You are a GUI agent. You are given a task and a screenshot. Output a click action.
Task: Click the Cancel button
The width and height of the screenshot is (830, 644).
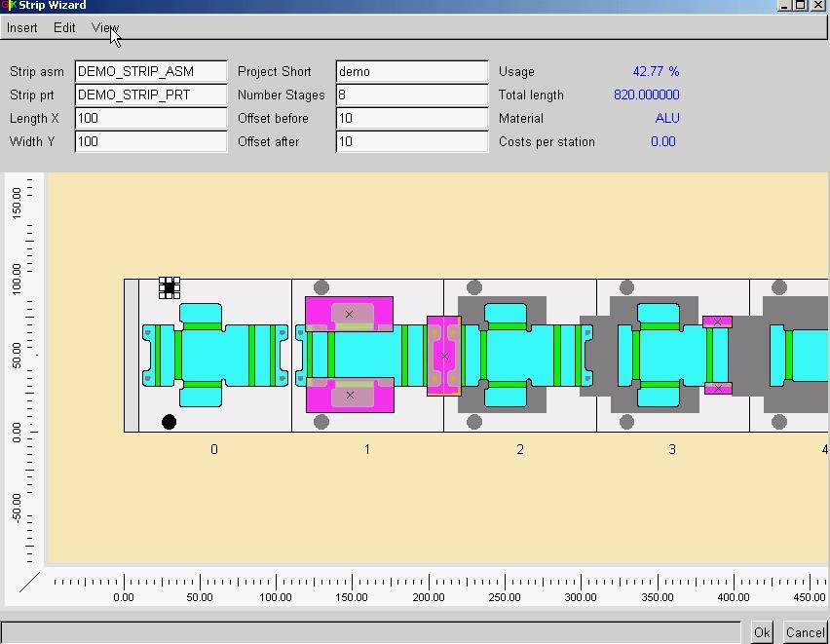click(805, 632)
